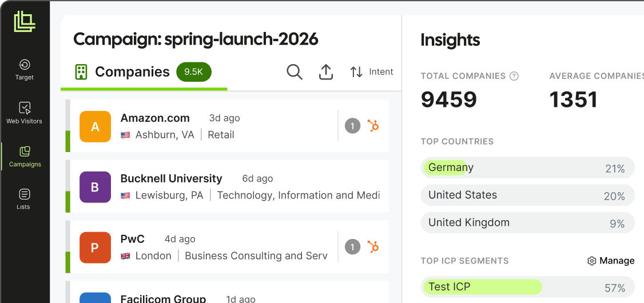
Task: Select the Germany country bar
Action: coord(528,168)
